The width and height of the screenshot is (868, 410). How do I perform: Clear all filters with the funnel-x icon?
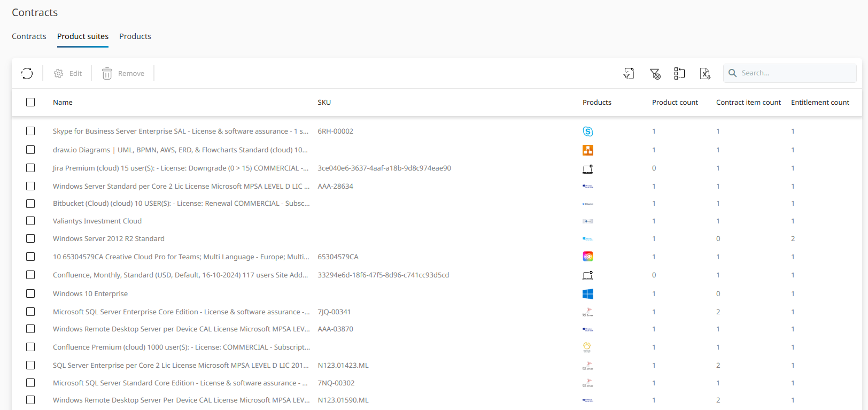pyautogui.click(x=655, y=73)
